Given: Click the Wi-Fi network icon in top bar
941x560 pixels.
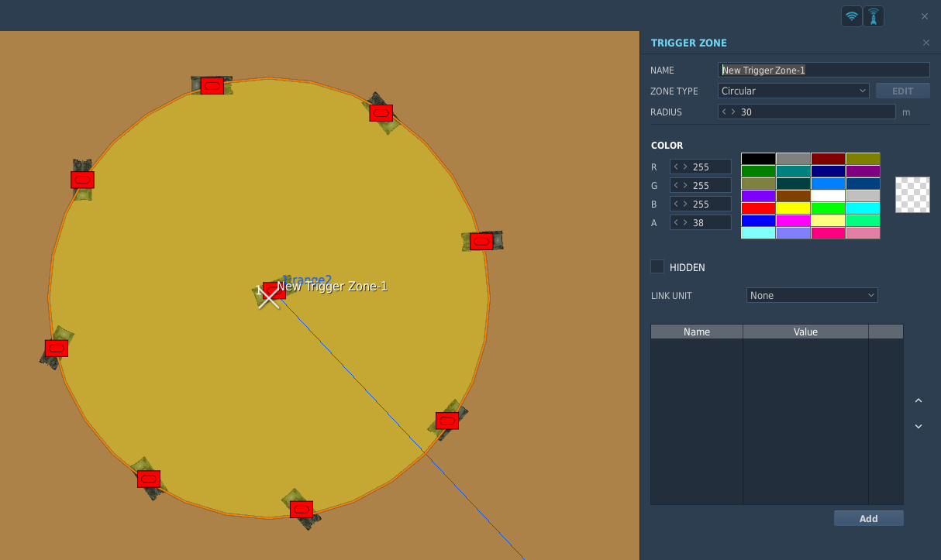Looking at the screenshot, I should 852,16.
